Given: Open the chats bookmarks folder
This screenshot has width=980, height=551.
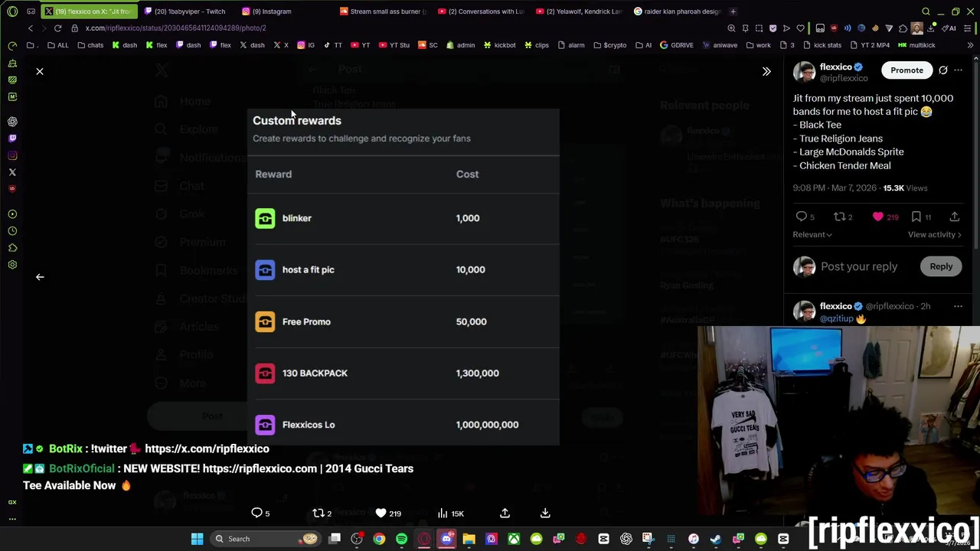Looking at the screenshot, I should click(90, 45).
